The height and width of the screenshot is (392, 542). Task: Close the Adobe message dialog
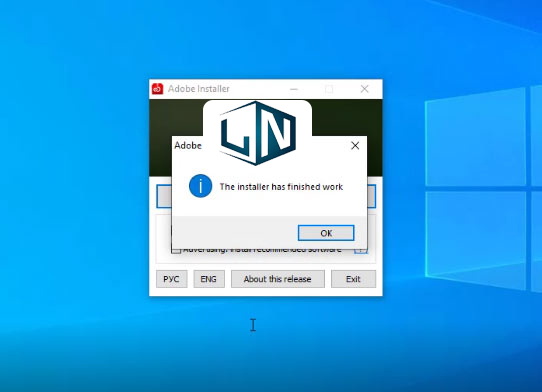click(355, 146)
